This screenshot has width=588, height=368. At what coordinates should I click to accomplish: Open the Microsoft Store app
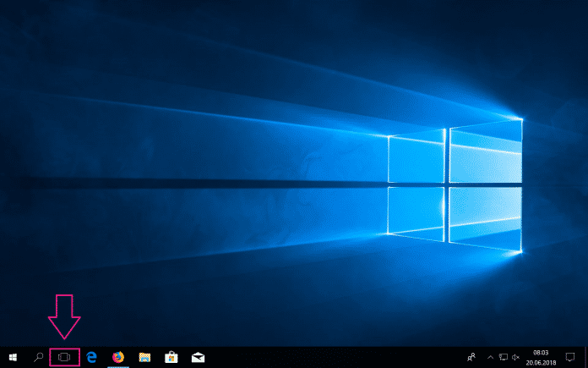171,357
